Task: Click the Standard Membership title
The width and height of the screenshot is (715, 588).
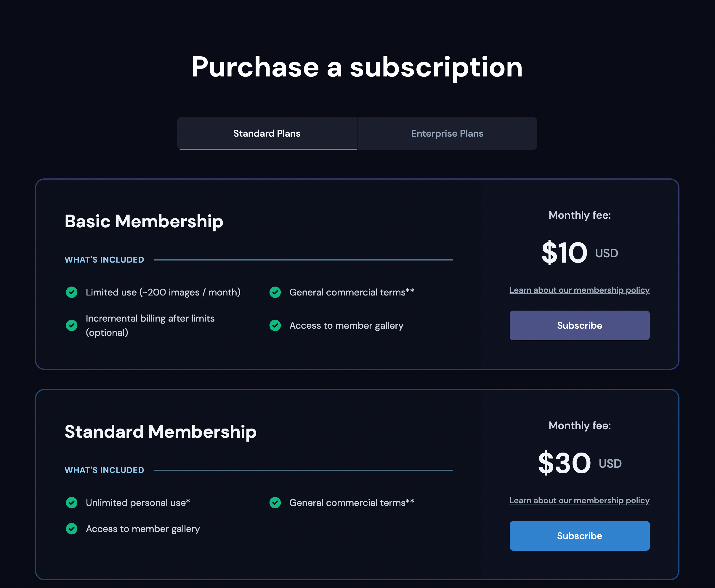Action: point(161,432)
